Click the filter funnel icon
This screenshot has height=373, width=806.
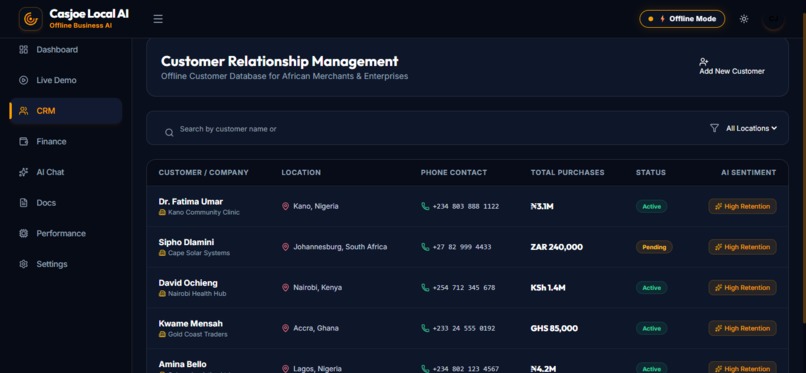714,128
